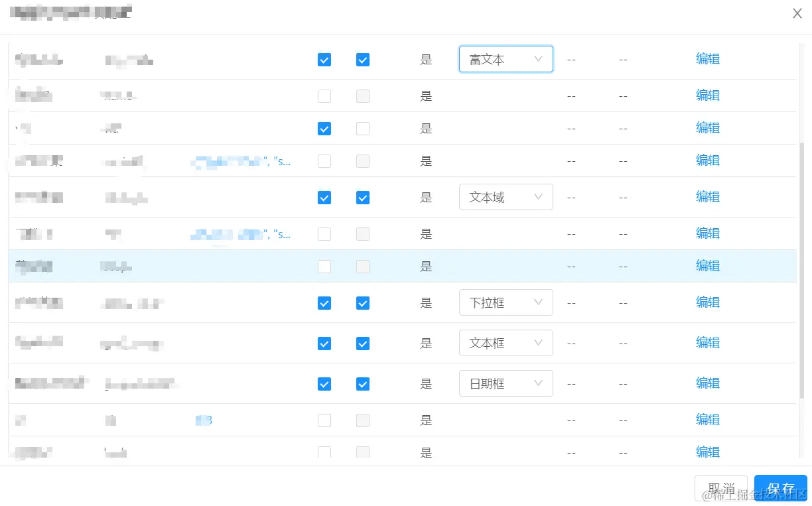Untick the right checkbox in the 下拉框 row
The image size is (812, 506).
363,303
